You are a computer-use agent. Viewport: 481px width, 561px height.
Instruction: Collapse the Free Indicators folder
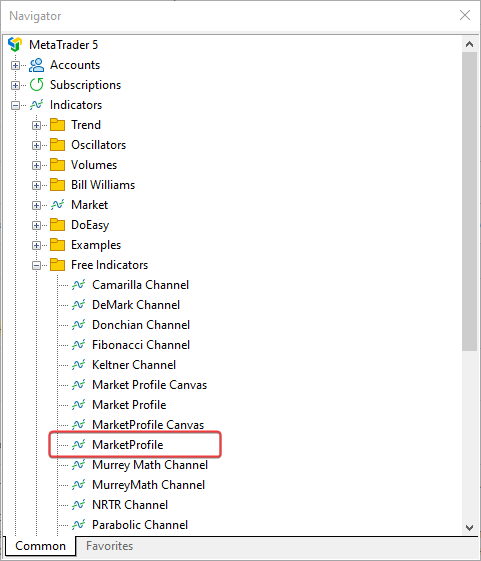click(36, 265)
